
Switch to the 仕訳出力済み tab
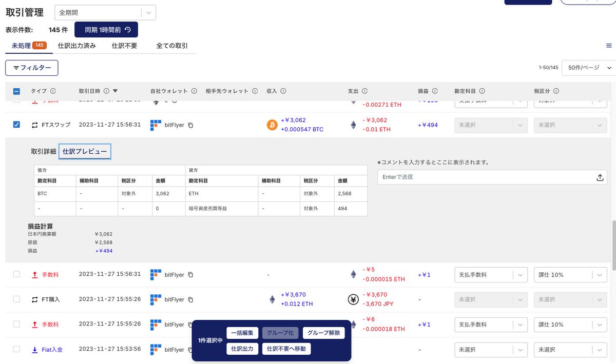[77, 45]
